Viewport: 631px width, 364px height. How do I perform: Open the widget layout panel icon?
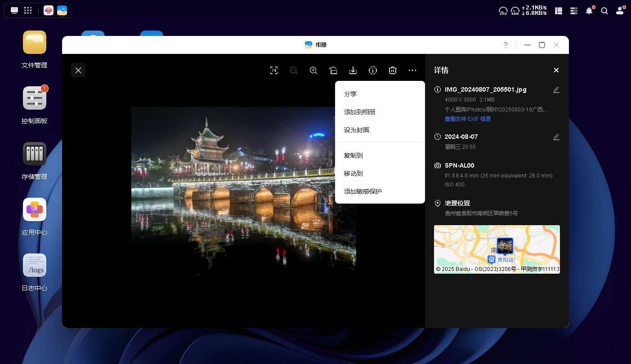pyautogui.click(x=559, y=11)
